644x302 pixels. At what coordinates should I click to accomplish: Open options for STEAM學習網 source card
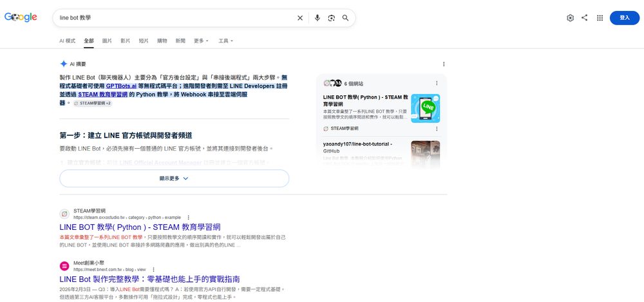[x=437, y=129]
